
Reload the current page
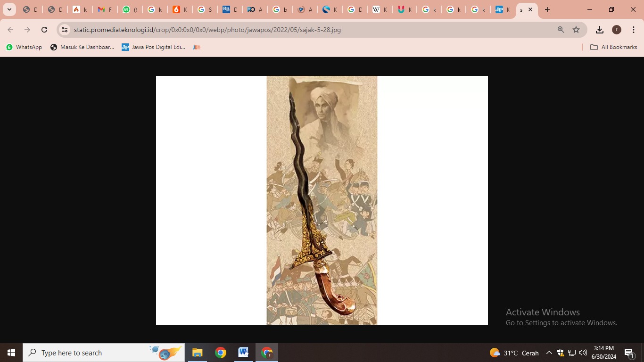coord(44,30)
